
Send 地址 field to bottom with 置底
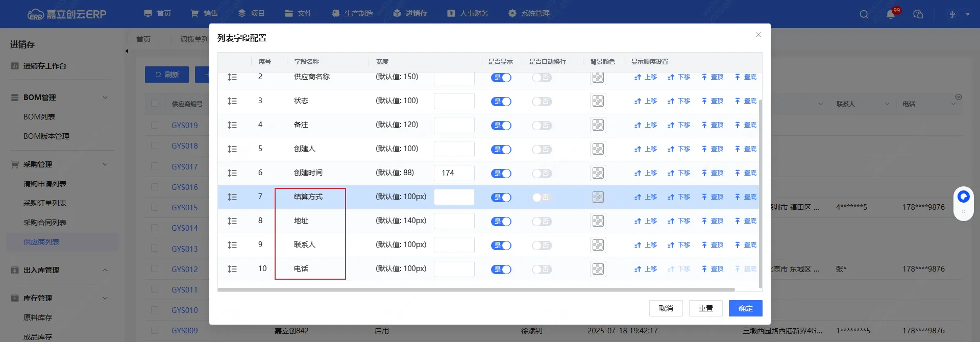[x=746, y=221]
